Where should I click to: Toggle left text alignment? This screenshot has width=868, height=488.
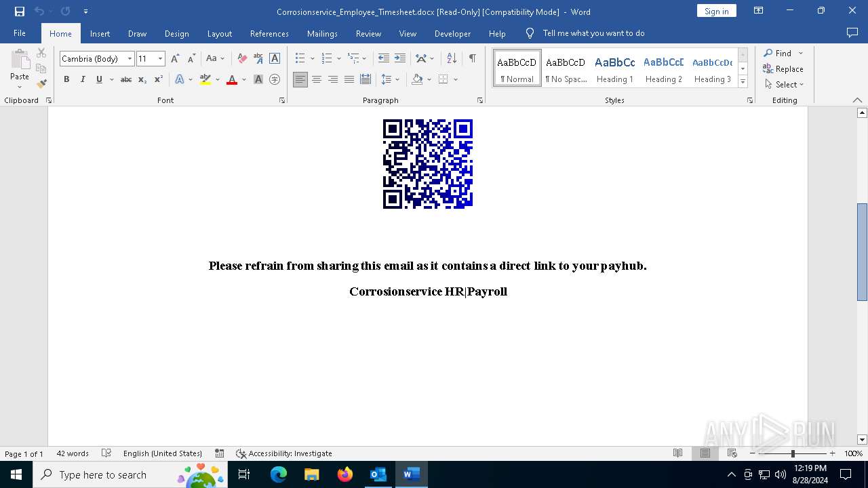(x=300, y=80)
